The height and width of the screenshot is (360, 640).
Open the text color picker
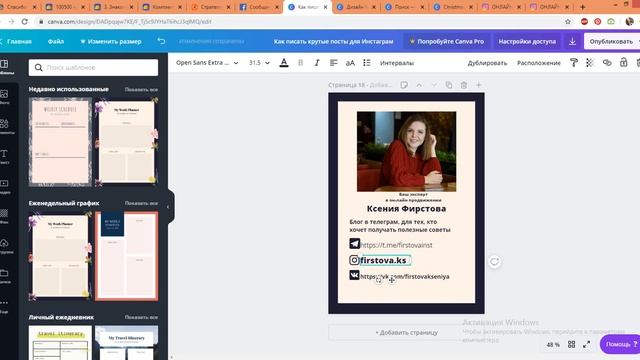tap(284, 63)
